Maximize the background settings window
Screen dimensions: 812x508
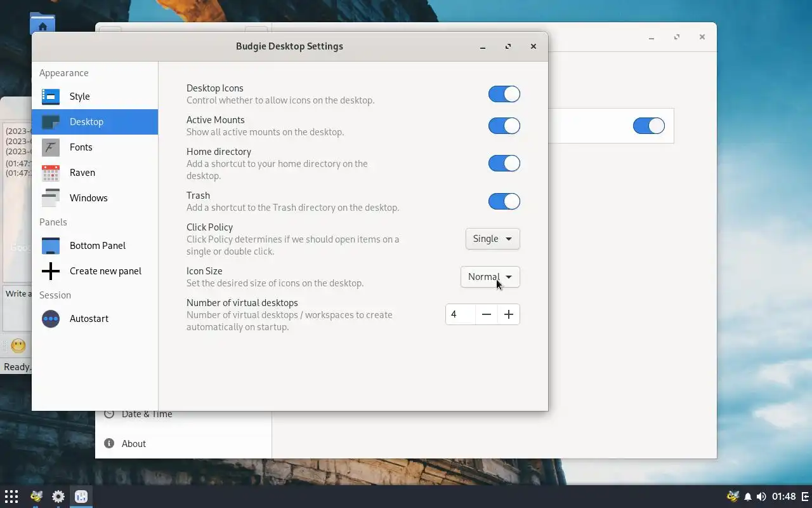point(677,37)
